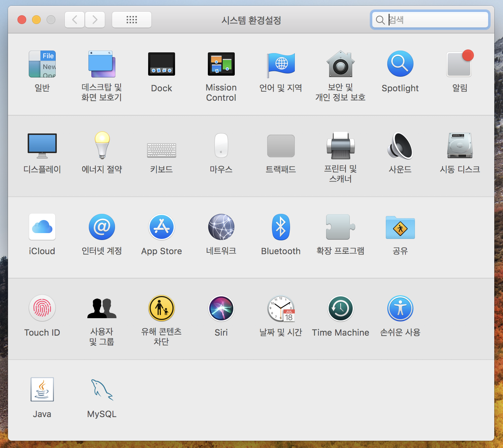
Task: Open Siri preferences
Action: 221,308
